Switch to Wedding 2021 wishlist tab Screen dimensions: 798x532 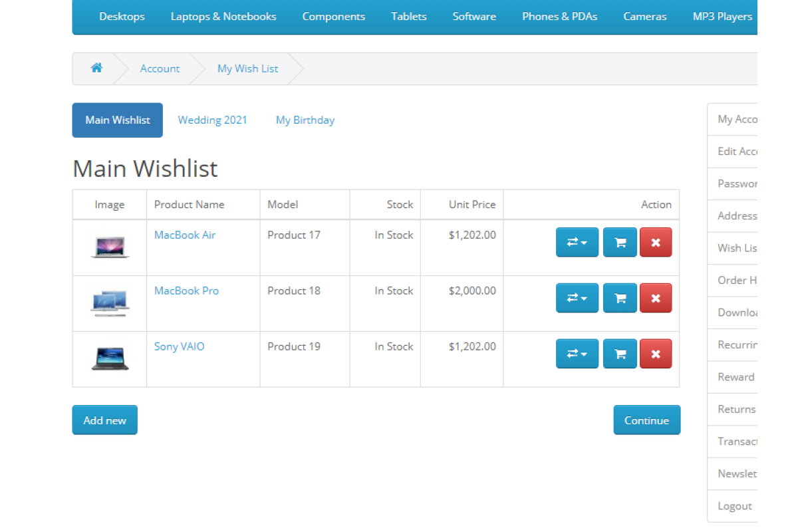click(x=212, y=120)
